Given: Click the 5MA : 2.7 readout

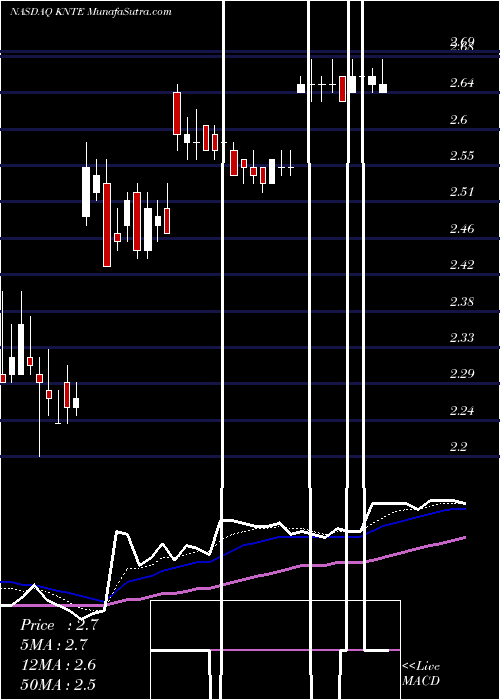Looking at the screenshot, I should 54,645.
